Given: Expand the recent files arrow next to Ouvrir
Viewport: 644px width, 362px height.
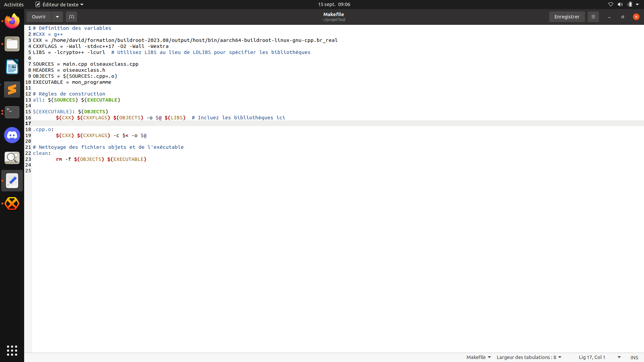Looking at the screenshot, I should (57, 17).
